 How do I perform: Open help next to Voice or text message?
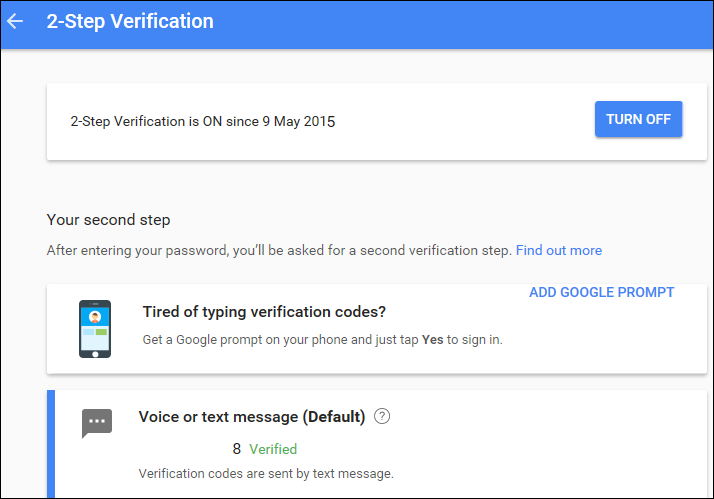tap(382, 416)
